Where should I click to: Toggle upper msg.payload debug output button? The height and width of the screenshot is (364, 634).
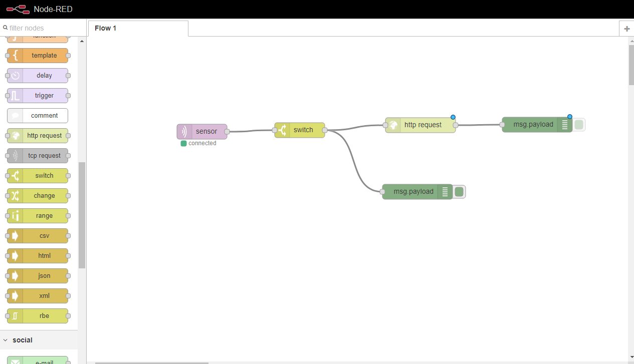click(x=579, y=125)
